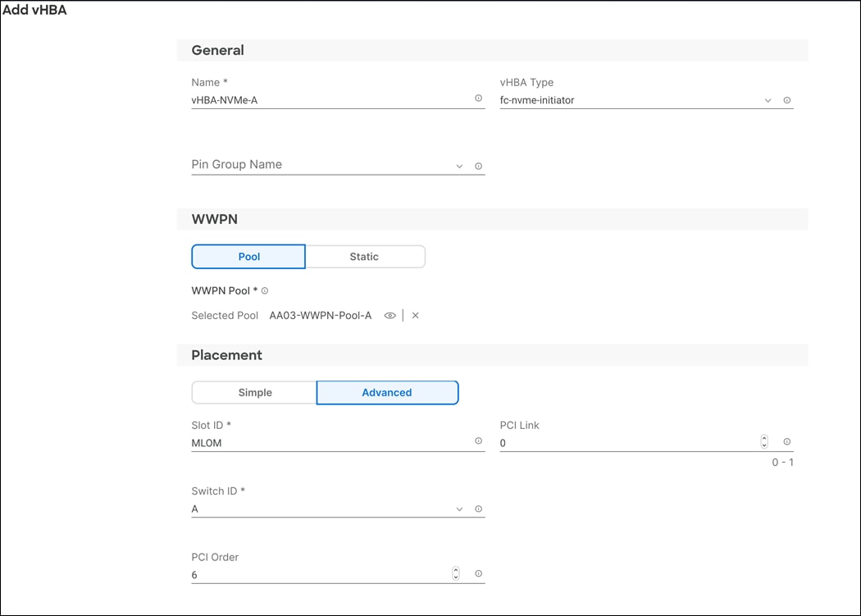Remove the selected WWPN pool with X

point(415,316)
